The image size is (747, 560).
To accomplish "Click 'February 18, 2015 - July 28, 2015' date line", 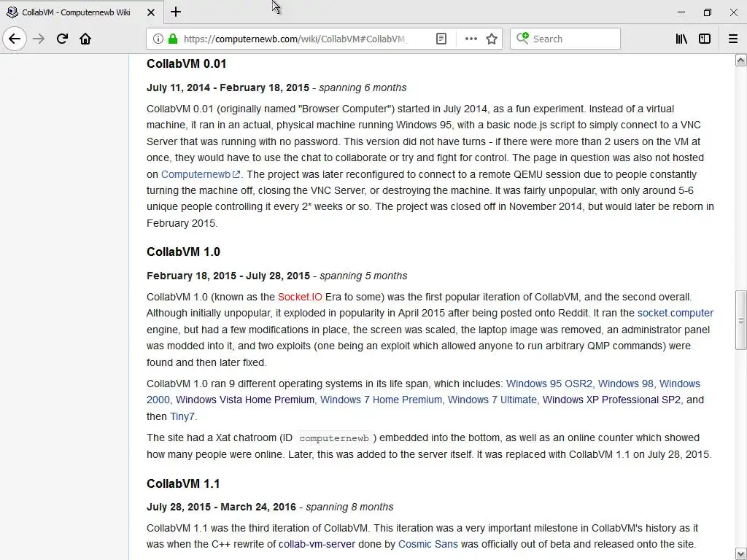I will pos(228,276).
